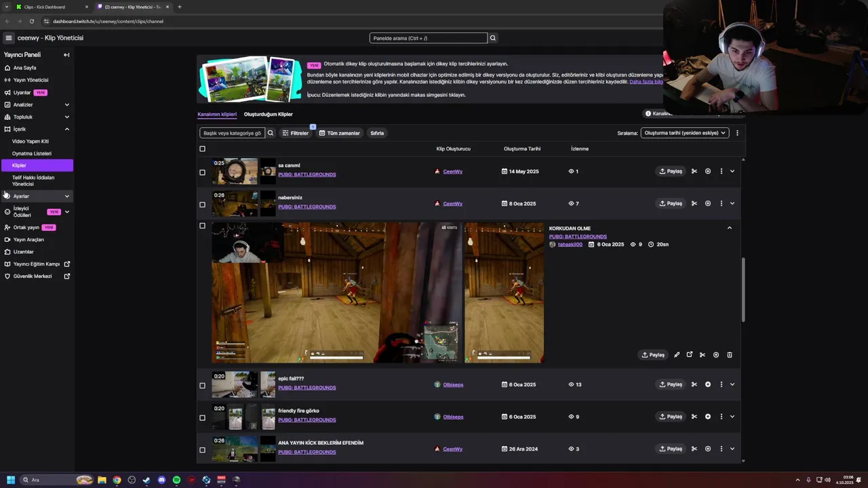
Task: Click scissors edit icon for epic fail??? clip
Action: point(694,384)
